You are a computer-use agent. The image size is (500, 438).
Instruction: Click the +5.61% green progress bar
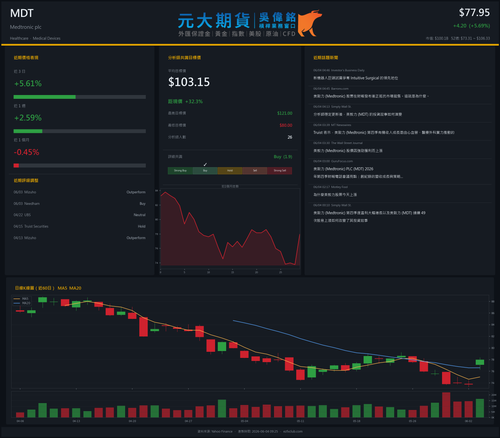tap(45, 97)
